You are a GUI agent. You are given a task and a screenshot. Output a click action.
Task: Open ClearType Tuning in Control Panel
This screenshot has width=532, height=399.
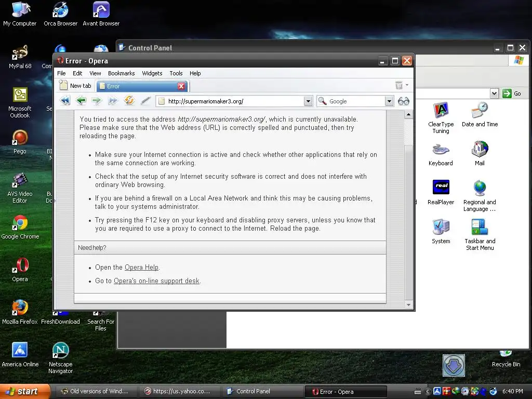[441, 118]
